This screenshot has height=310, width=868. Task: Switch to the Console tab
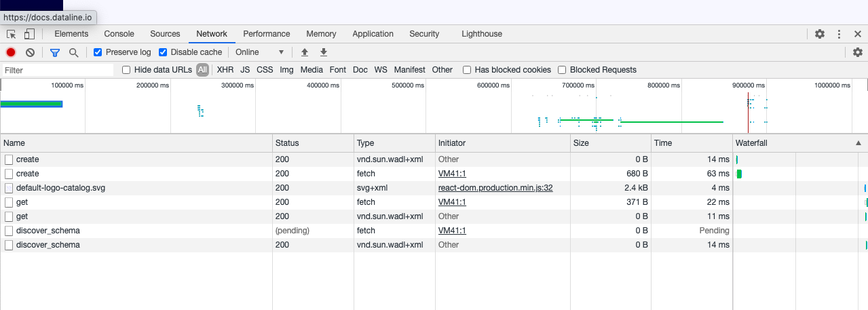pyautogui.click(x=119, y=34)
